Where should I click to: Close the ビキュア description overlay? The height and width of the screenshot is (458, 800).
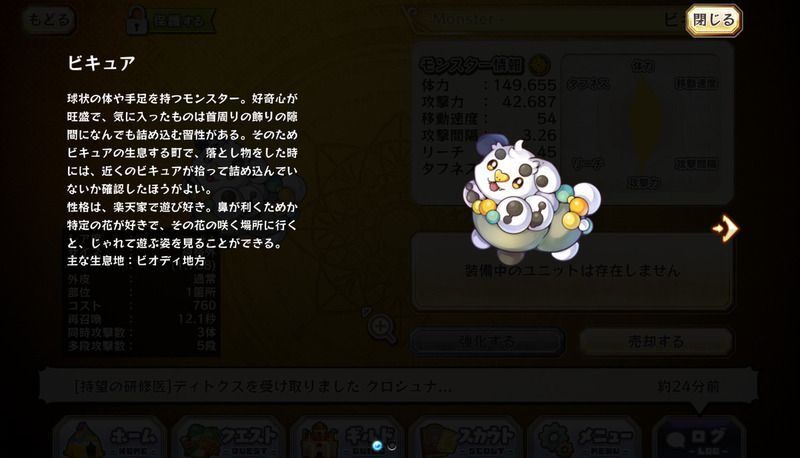(x=713, y=20)
